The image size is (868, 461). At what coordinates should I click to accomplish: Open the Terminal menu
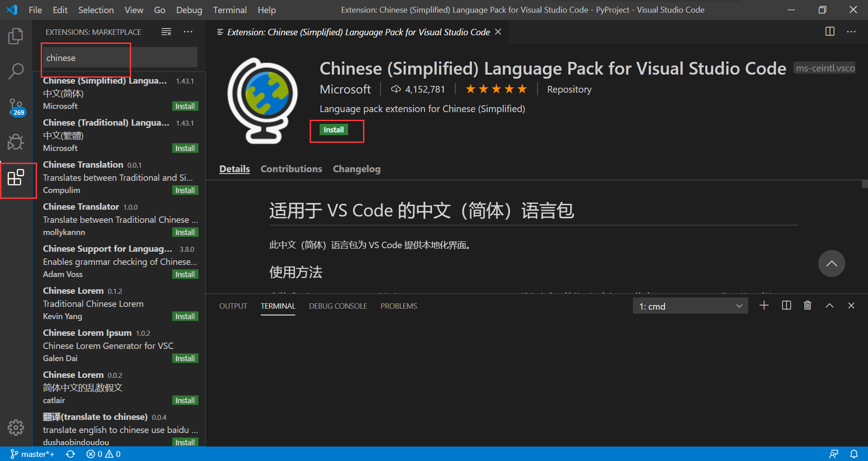tap(230, 10)
